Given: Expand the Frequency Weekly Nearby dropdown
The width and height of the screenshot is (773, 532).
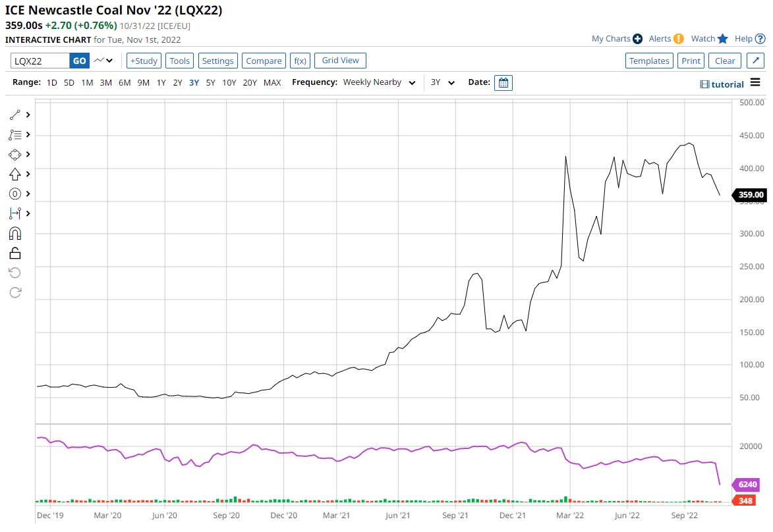Looking at the screenshot, I should pos(379,82).
